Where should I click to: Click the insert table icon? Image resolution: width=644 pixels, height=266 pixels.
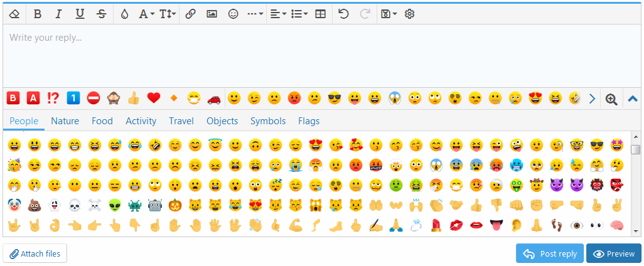pos(320,13)
